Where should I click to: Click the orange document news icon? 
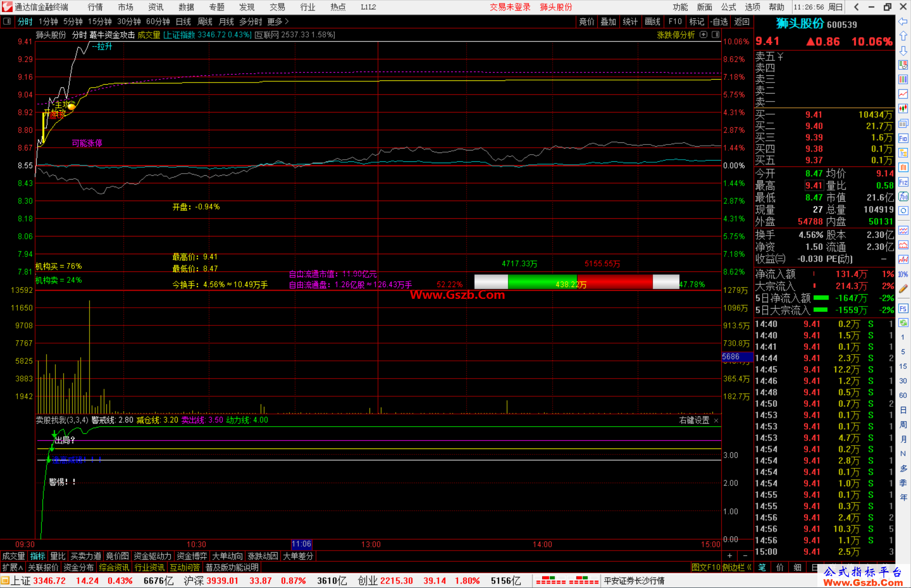coord(903,167)
